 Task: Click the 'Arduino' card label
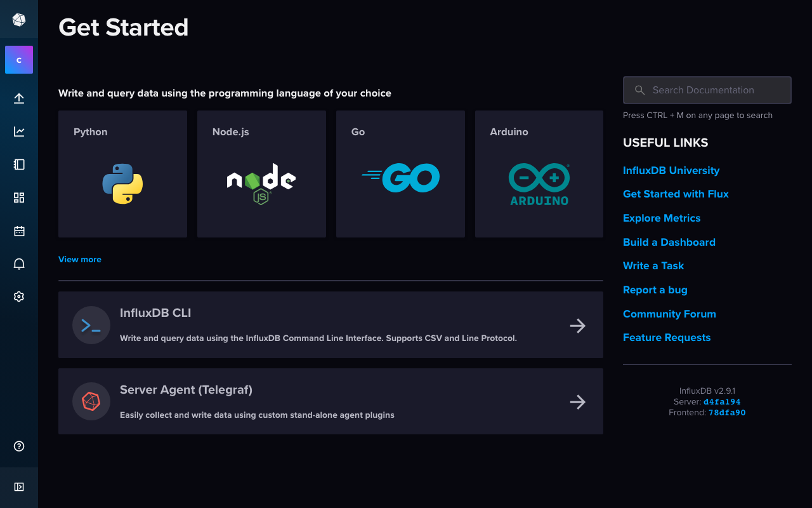pos(509,132)
